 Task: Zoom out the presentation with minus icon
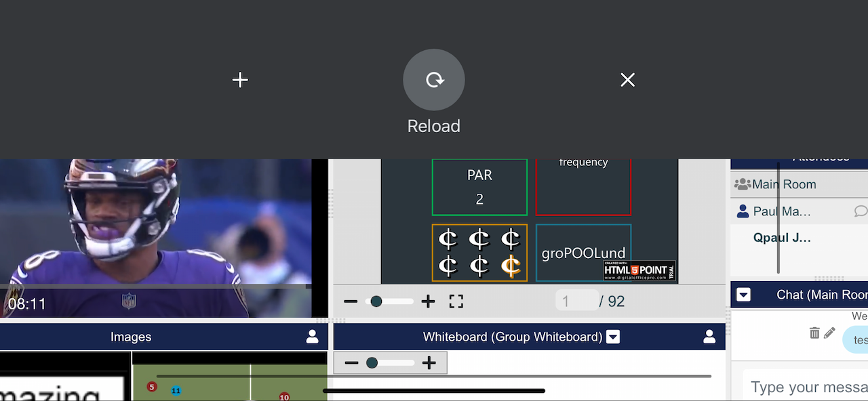(350, 301)
